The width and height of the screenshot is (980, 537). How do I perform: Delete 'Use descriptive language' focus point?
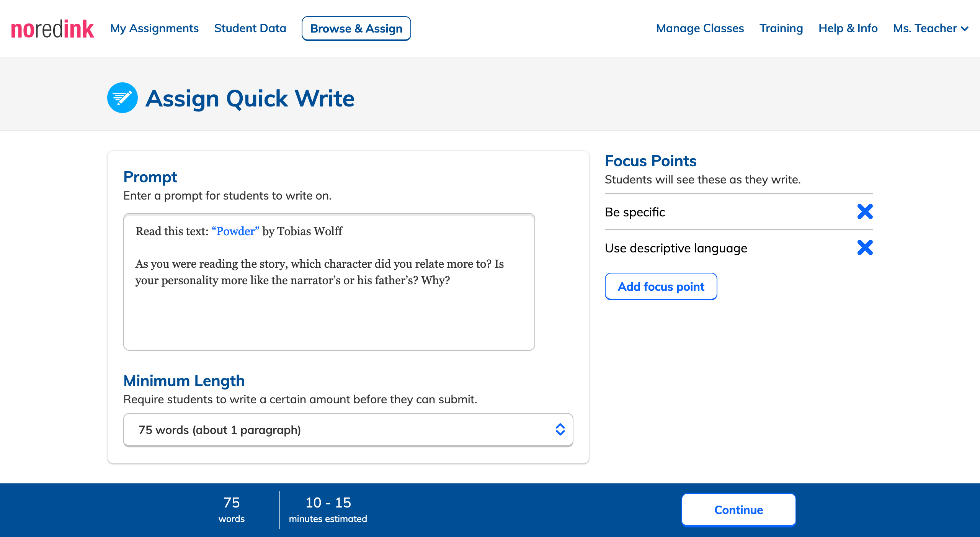pyautogui.click(x=865, y=247)
